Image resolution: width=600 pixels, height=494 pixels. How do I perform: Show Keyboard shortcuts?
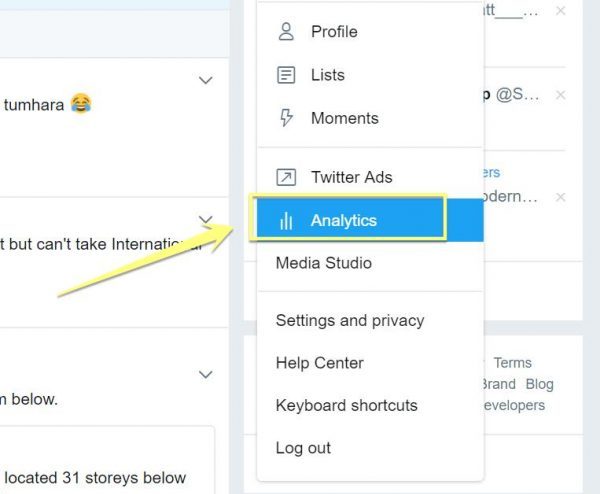[x=370, y=405]
